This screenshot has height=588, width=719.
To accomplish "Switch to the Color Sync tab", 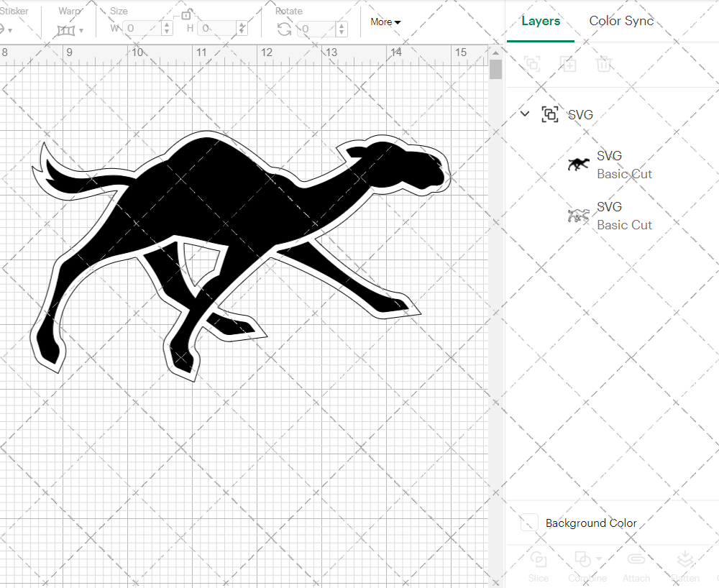I will 621,21.
